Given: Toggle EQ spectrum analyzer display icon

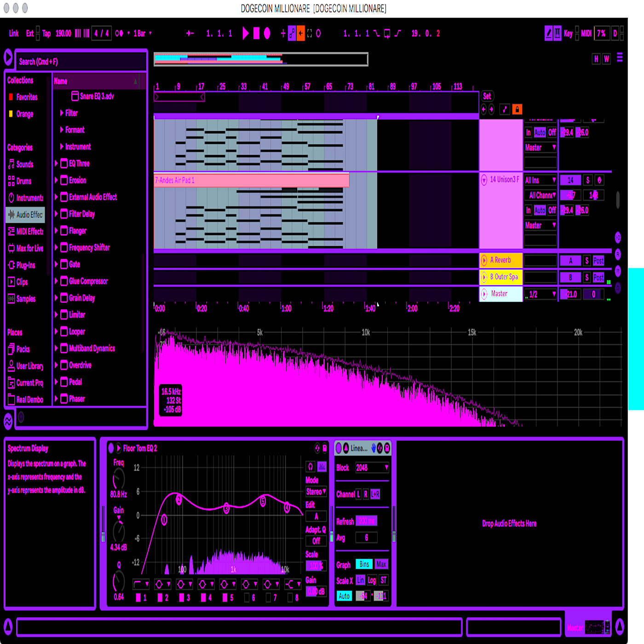Looking at the screenshot, I should (322, 466).
